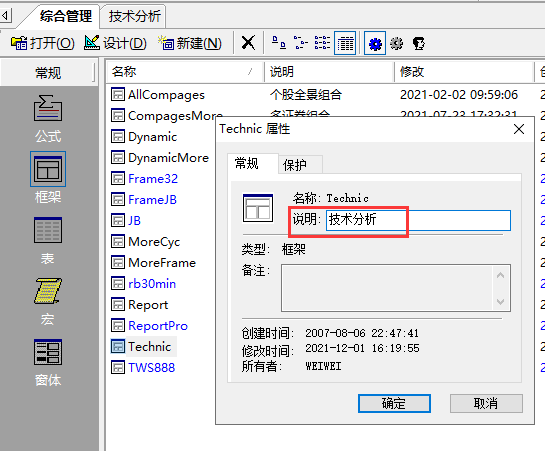Click the frame icon beside MoreFrame
Image resolution: width=545 pixels, height=451 pixels.
118,262
